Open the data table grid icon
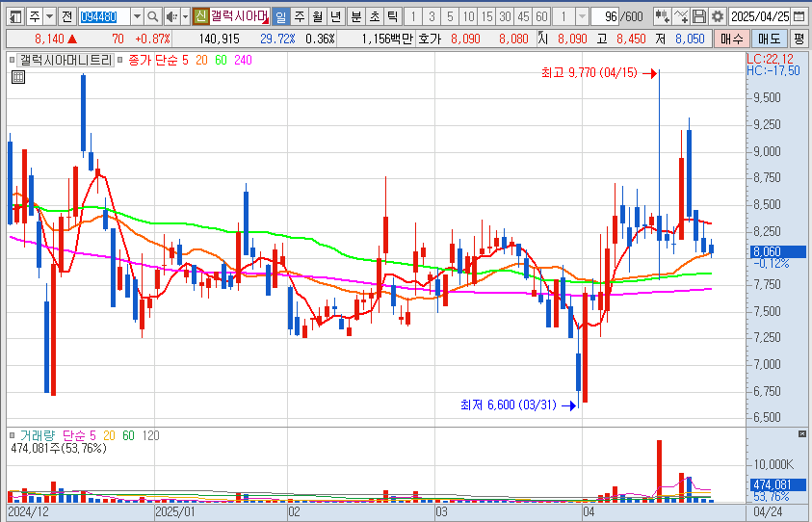This screenshot has width=812, height=522. point(18,77)
